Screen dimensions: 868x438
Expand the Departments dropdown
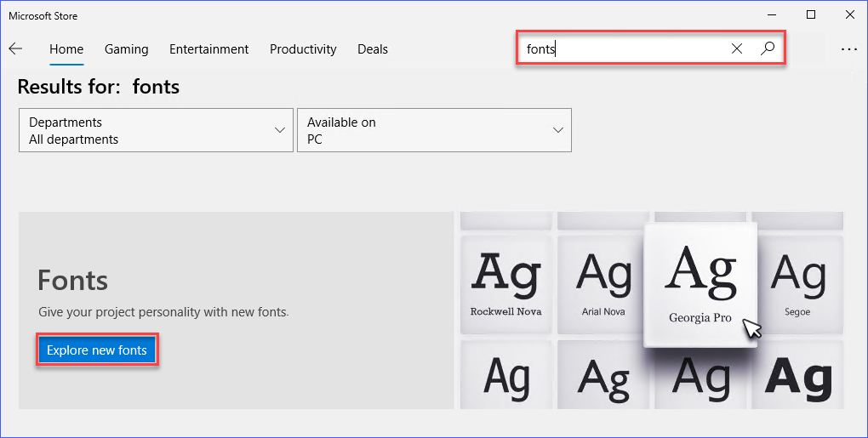[156, 130]
